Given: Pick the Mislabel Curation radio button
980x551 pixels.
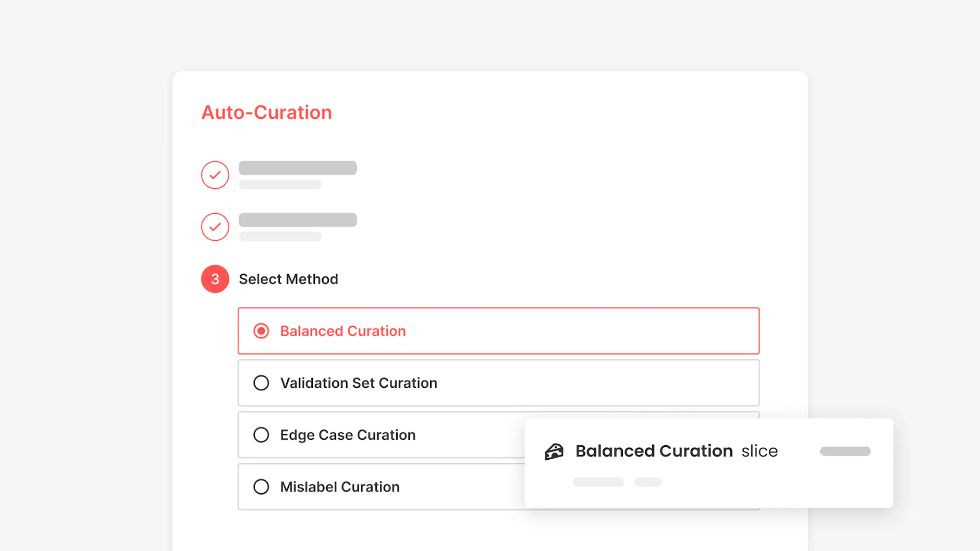Looking at the screenshot, I should pos(261,487).
